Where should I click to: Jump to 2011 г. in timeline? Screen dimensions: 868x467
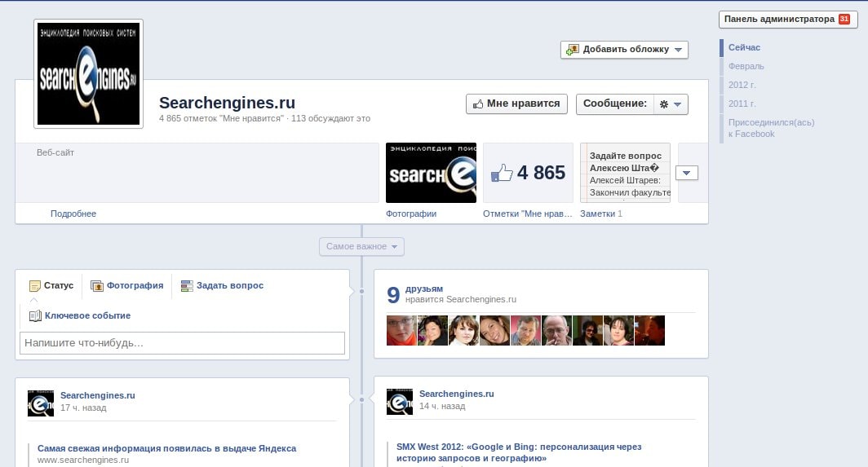[x=742, y=104]
